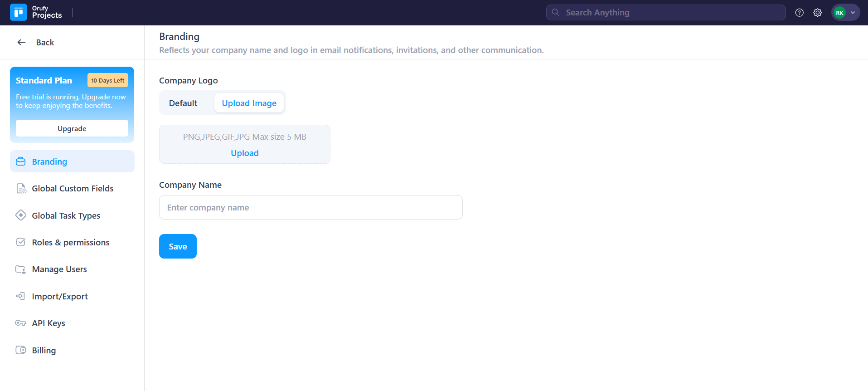Click the blue Save button
This screenshot has height=391, width=868.
[178, 246]
